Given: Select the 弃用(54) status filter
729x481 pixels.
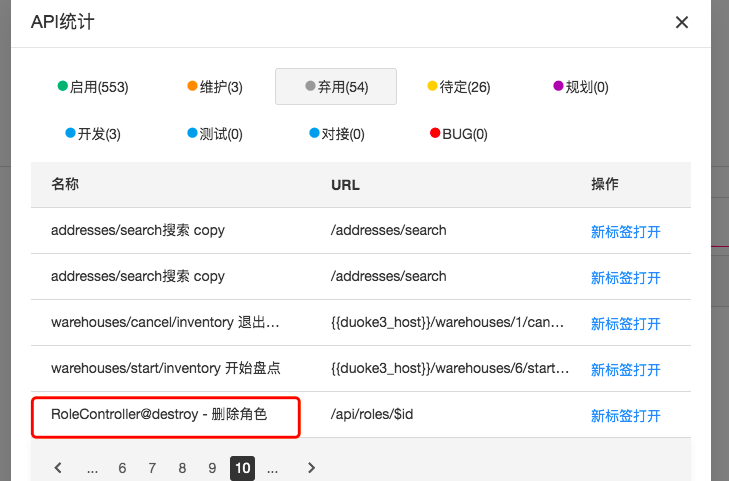Looking at the screenshot, I should tap(336, 86).
